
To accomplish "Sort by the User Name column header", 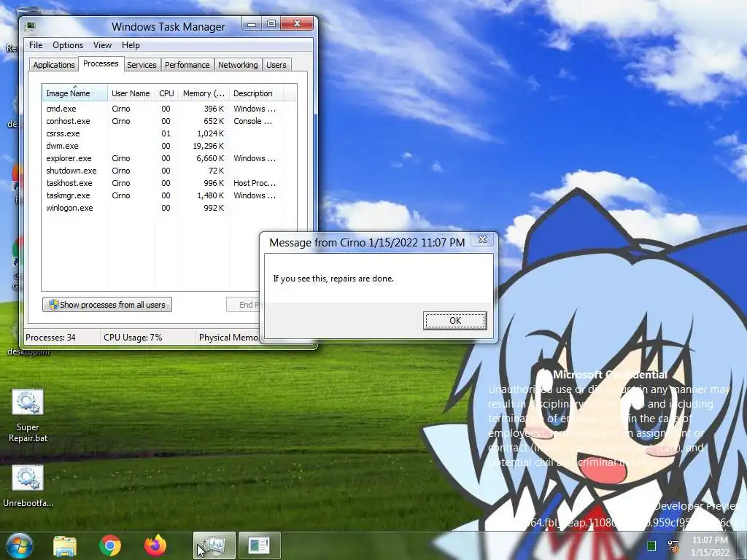I will (x=131, y=93).
